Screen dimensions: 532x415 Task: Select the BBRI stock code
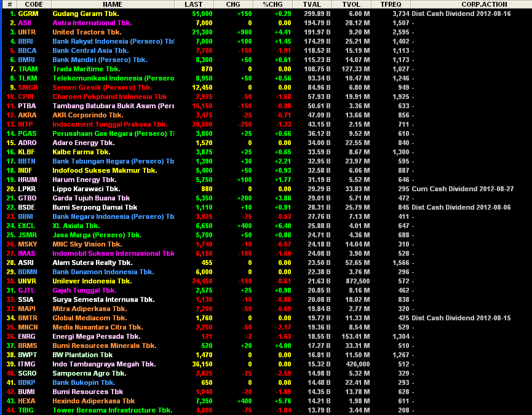[x=25, y=41]
